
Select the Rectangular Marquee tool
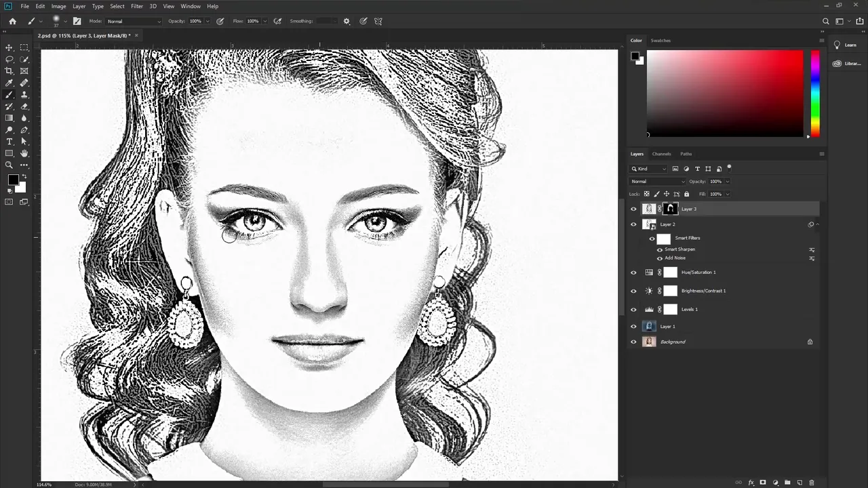point(24,47)
